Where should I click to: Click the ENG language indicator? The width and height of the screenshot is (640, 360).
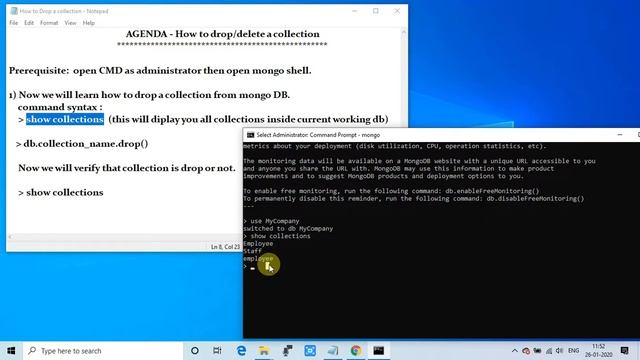tap(573, 351)
